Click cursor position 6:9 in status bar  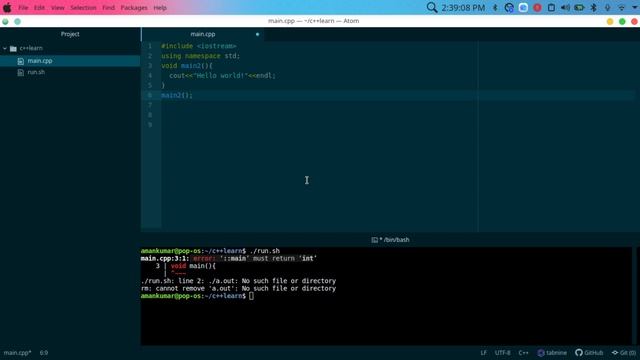[x=44, y=353]
